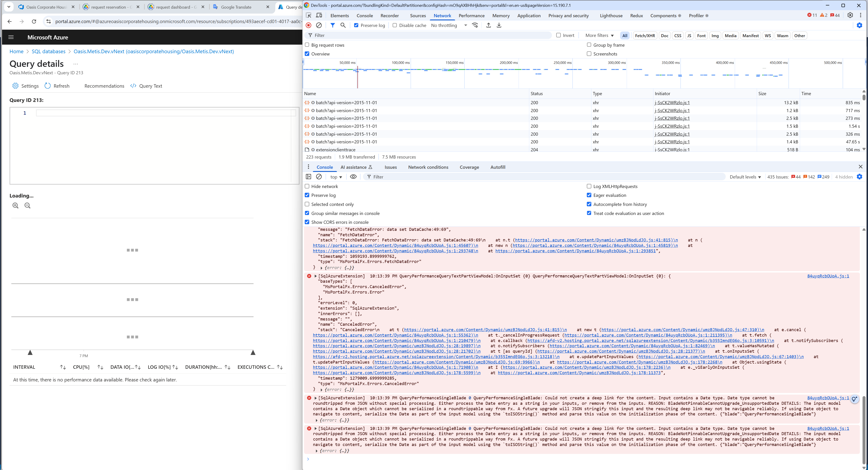Click the stop recording network log icon
This screenshot has width=868, height=470.
pyautogui.click(x=308, y=25)
